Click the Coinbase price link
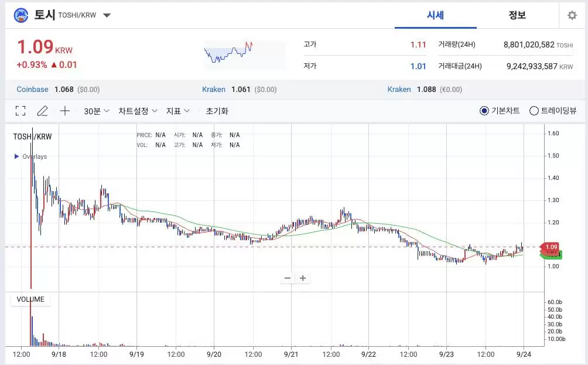The width and height of the screenshot is (588, 365). [x=33, y=90]
